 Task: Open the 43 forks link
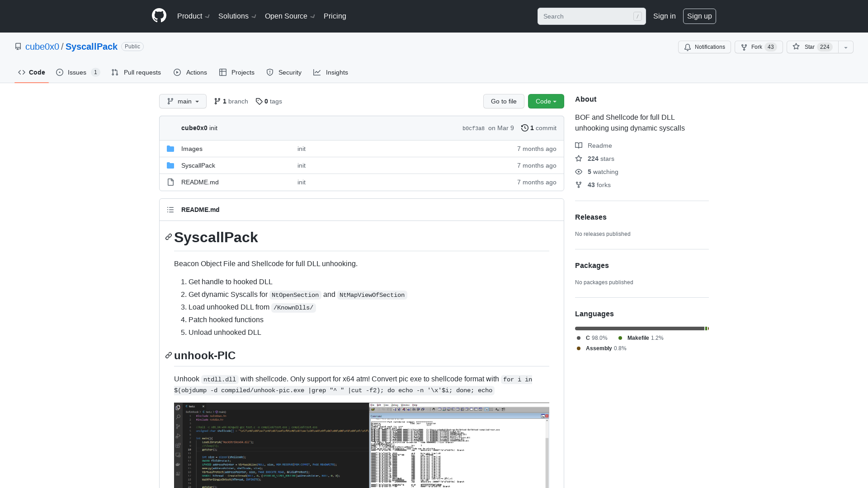[593, 185]
